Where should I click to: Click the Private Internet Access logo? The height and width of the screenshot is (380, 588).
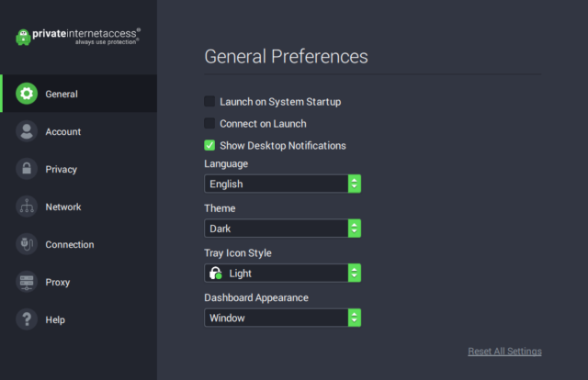point(78,37)
